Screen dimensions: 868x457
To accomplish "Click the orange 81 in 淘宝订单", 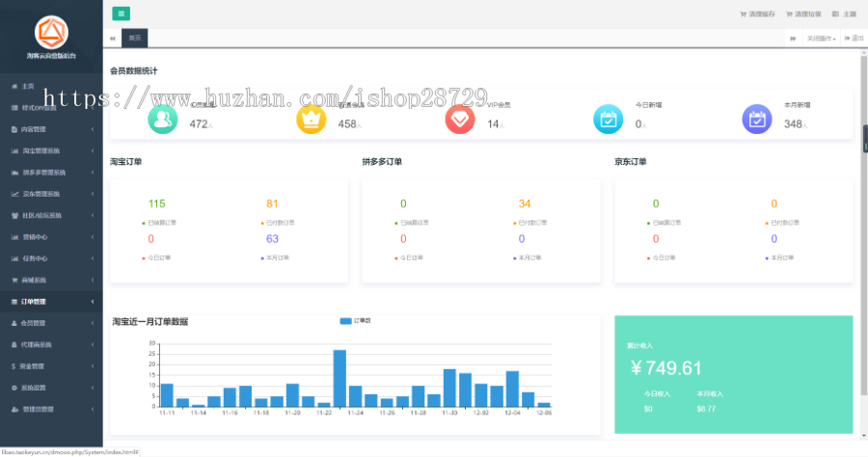I will [272, 204].
